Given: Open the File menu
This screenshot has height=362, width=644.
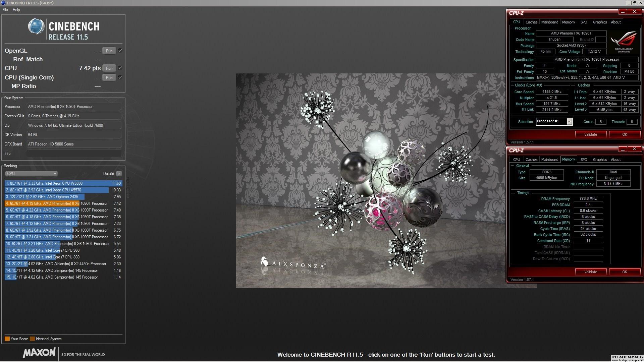Looking at the screenshot, I should click(x=5, y=10).
